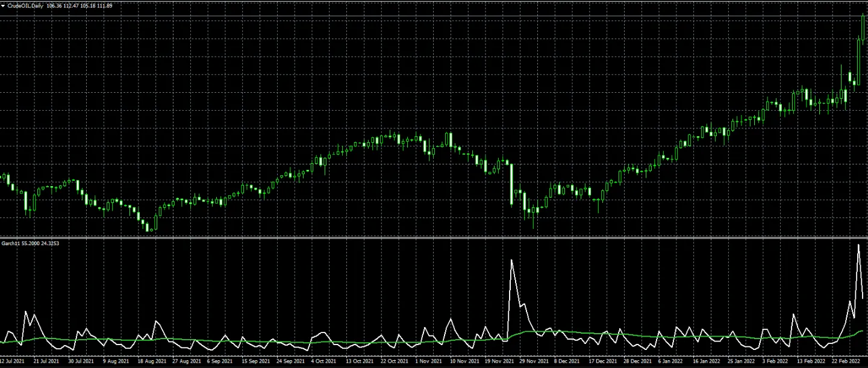This screenshot has width=868, height=368.
Task: Click the 6 Sep 2021 date label
Action: pyautogui.click(x=220, y=362)
